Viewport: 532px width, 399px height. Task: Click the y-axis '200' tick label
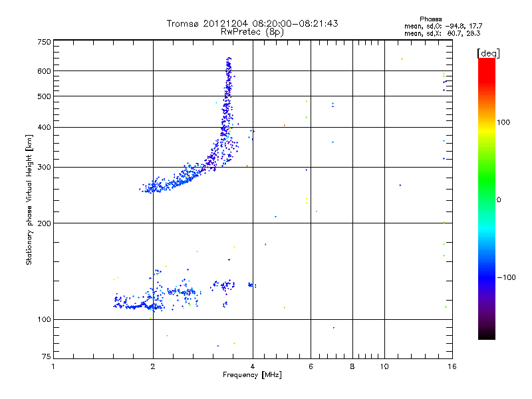coord(44,223)
